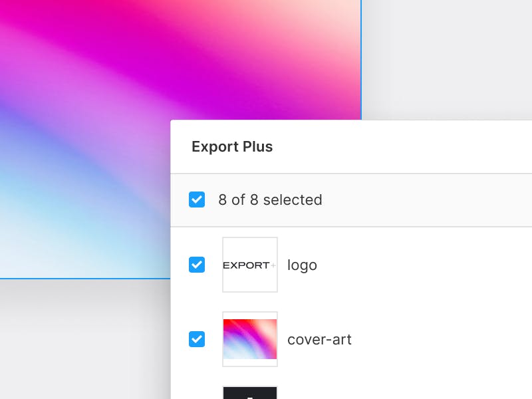Click the dark thumbnail below cover-art
532x399 pixels.
(x=250, y=392)
